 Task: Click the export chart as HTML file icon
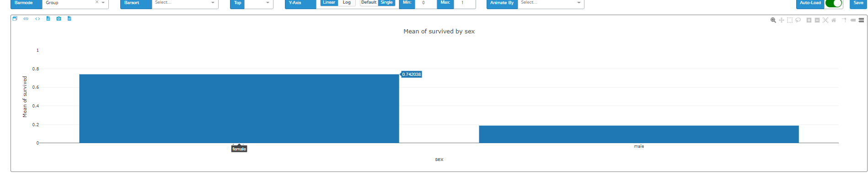coord(48,19)
